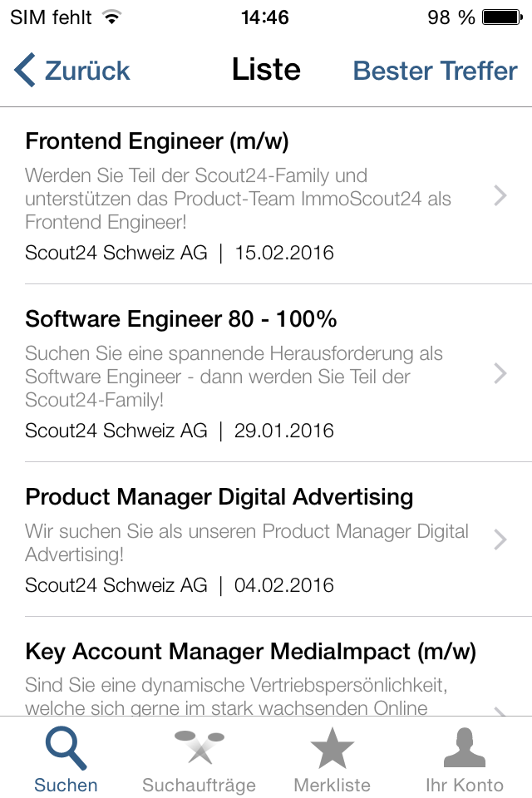Expand Software Engineer listing via chevron
Screen dimensions: 532x798
tap(500, 373)
